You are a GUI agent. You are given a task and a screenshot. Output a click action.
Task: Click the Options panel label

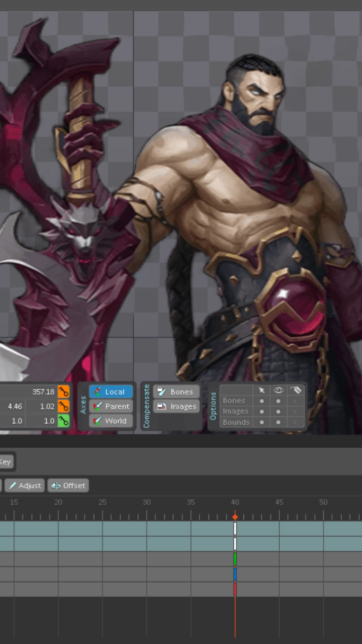click(213, 406)
